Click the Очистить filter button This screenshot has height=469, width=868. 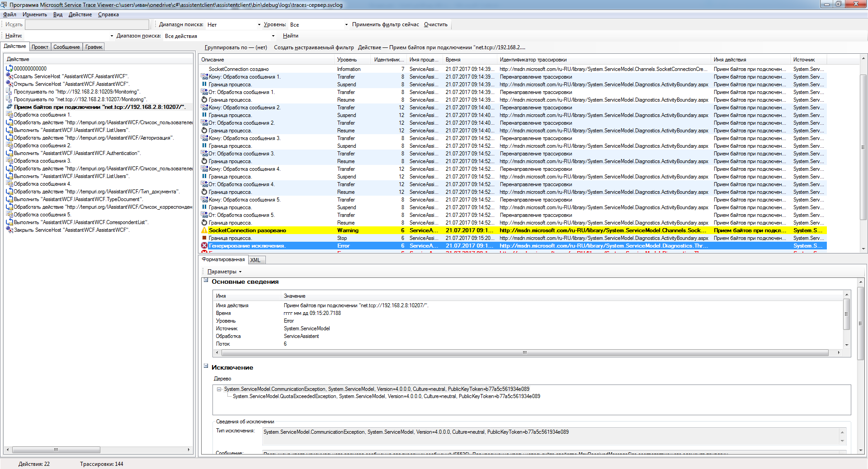point(436,24)
